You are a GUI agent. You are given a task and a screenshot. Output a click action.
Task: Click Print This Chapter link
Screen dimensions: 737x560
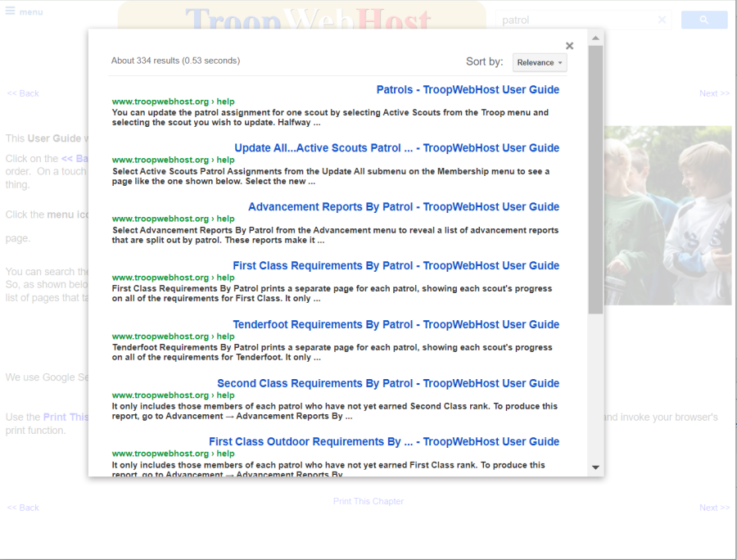(x=368, y=501)
